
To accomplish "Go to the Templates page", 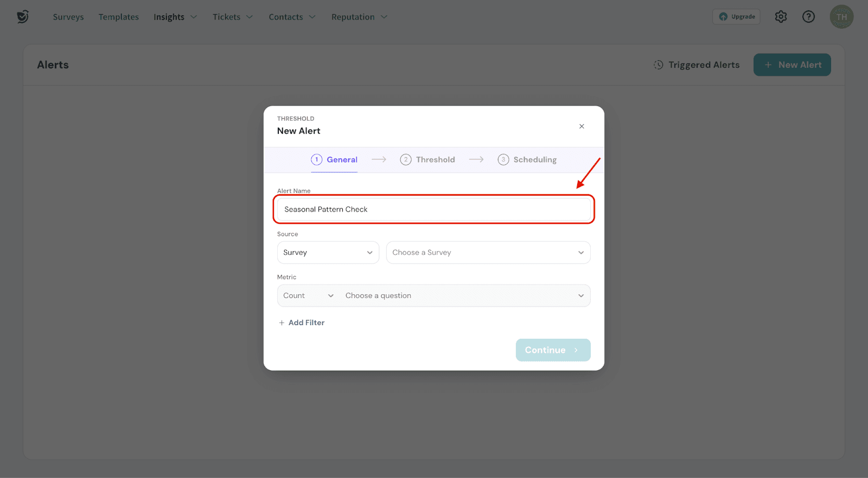I will point(118,17).
